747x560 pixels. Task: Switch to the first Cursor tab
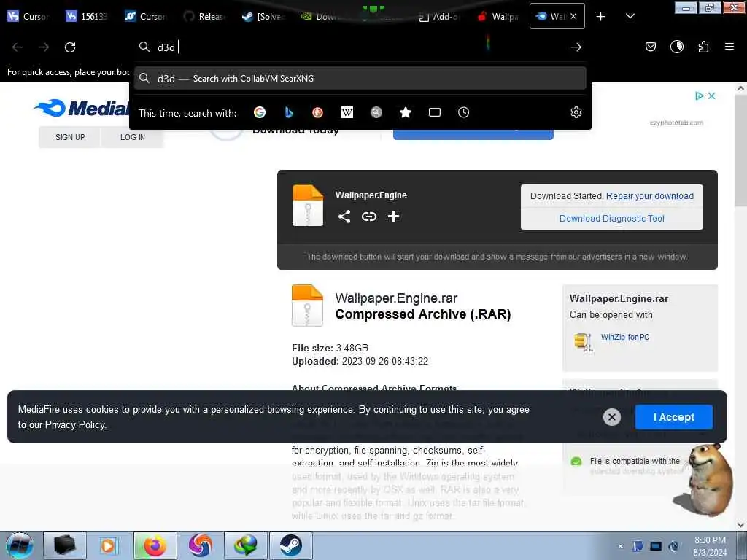[x=28, y=16]
